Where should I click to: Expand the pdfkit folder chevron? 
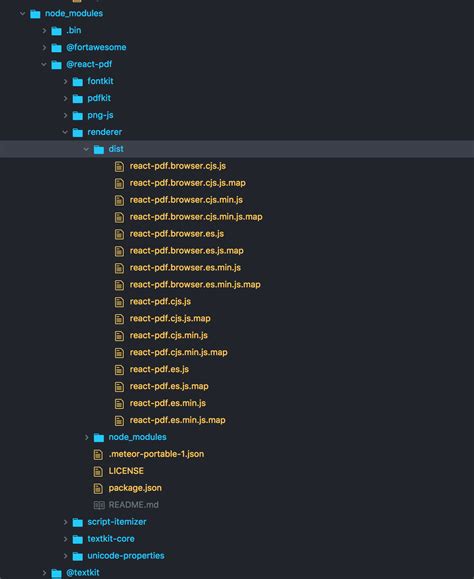(x=65, y=99)
